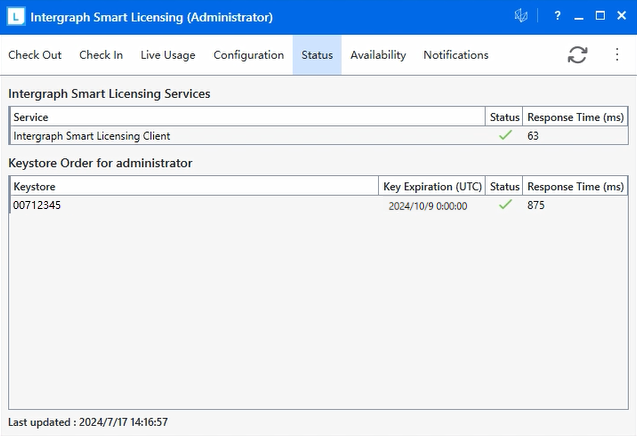
Task: Open the three-dot more options menu
Action: tap(617, 55)
